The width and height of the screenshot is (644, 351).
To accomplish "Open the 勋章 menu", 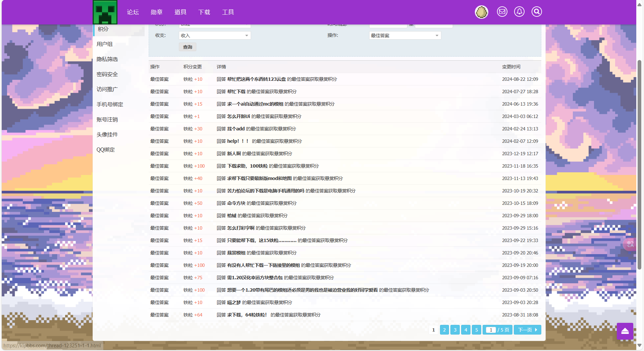I will coord(157,12).
